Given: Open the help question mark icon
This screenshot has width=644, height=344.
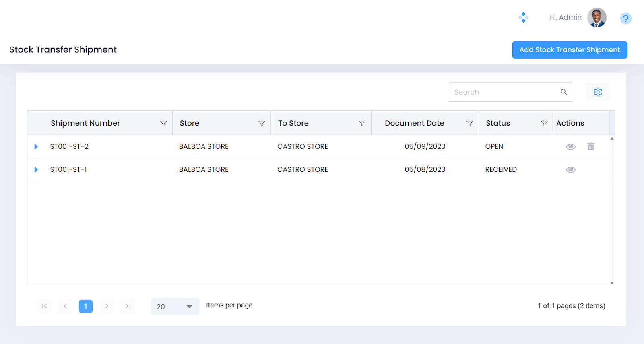Looking at the screenshot, I should point(625,19).
